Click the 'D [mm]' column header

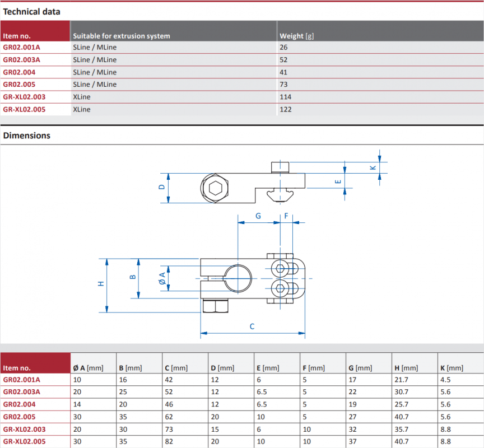(222, 368)
